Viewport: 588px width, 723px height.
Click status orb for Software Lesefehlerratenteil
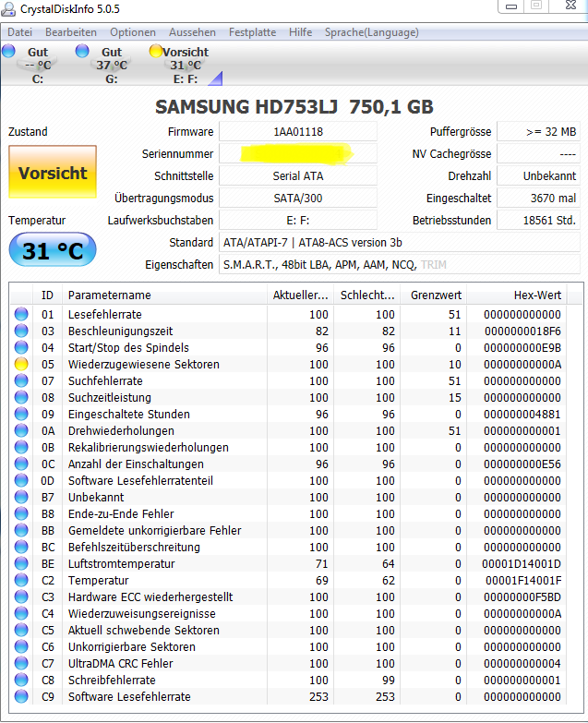tap(21, 480)
